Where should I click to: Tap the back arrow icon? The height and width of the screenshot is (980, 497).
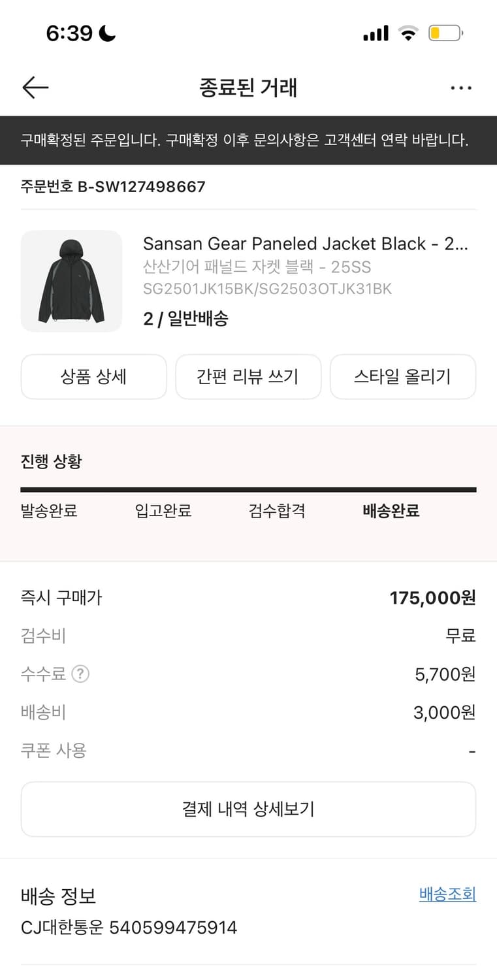click(x=35, y=88)
